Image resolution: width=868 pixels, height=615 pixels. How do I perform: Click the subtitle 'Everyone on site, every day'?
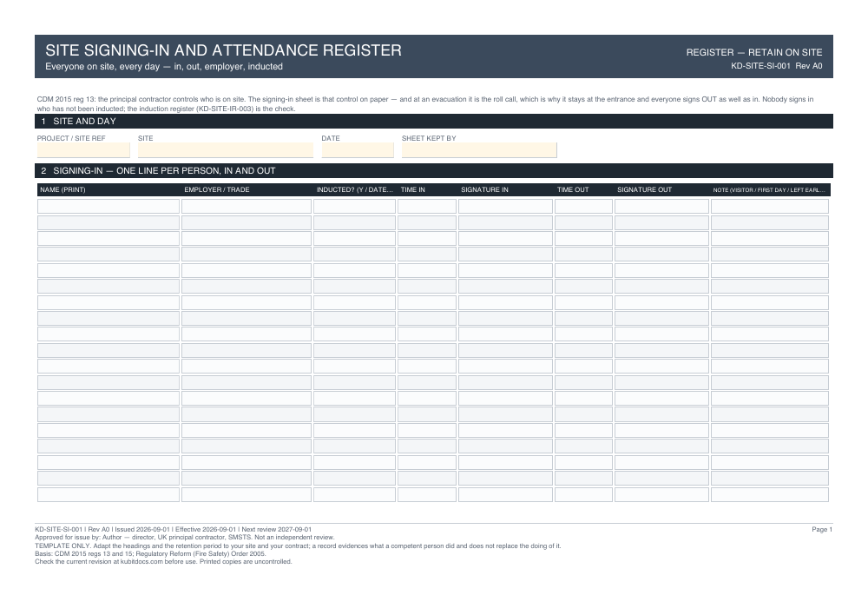point(164,67)
